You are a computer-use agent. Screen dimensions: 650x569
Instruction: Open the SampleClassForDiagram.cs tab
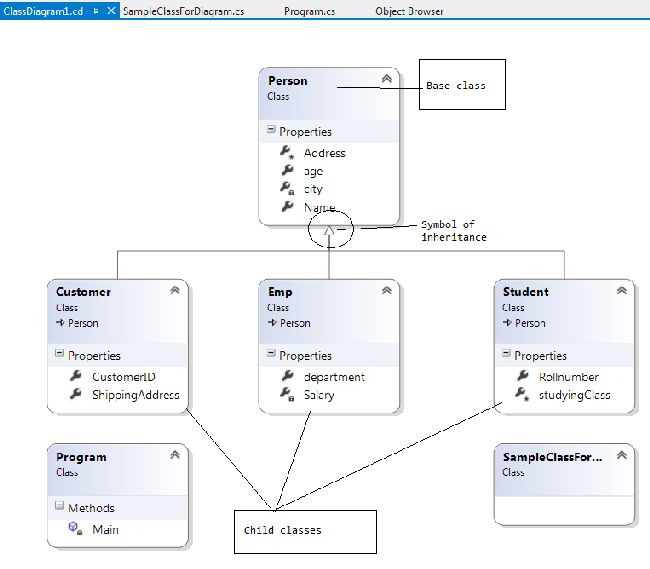point(183,11)
